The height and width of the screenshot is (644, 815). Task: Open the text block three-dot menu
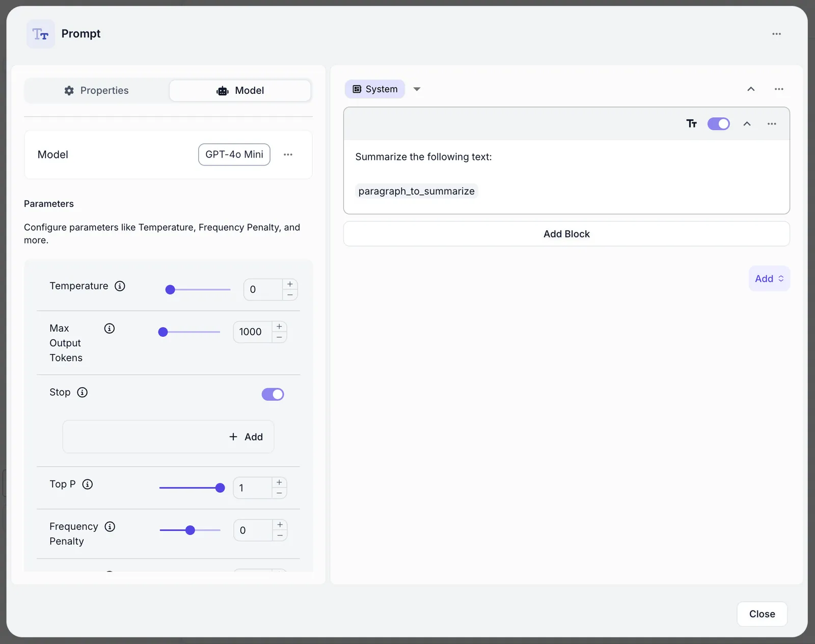coord(772,124)
